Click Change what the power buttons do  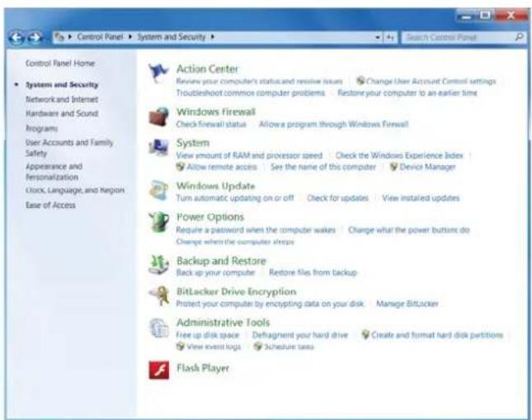409,230
